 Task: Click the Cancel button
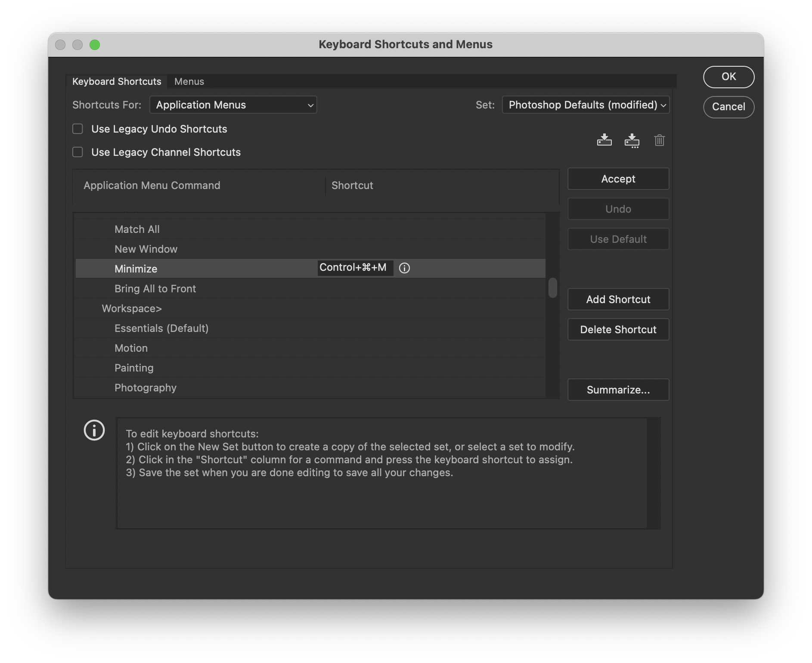(728, 107)
